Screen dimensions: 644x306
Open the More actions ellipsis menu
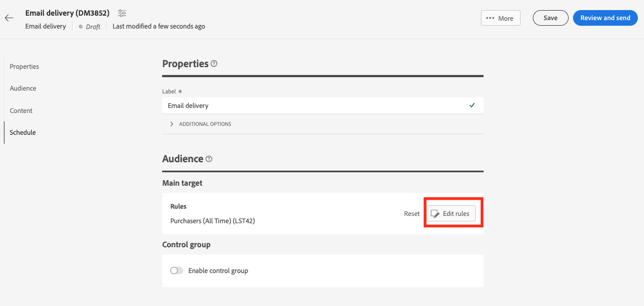[500, 18]
